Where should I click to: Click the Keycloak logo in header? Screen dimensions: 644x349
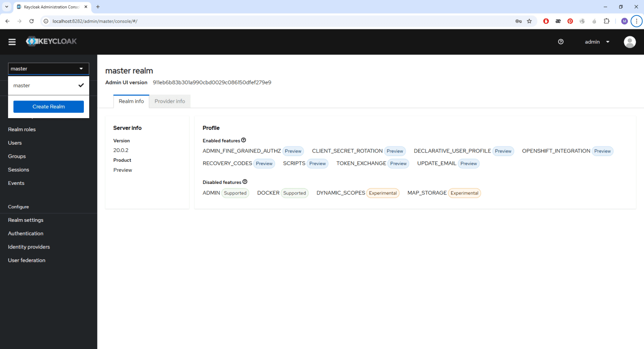click(x=51, y=41)
